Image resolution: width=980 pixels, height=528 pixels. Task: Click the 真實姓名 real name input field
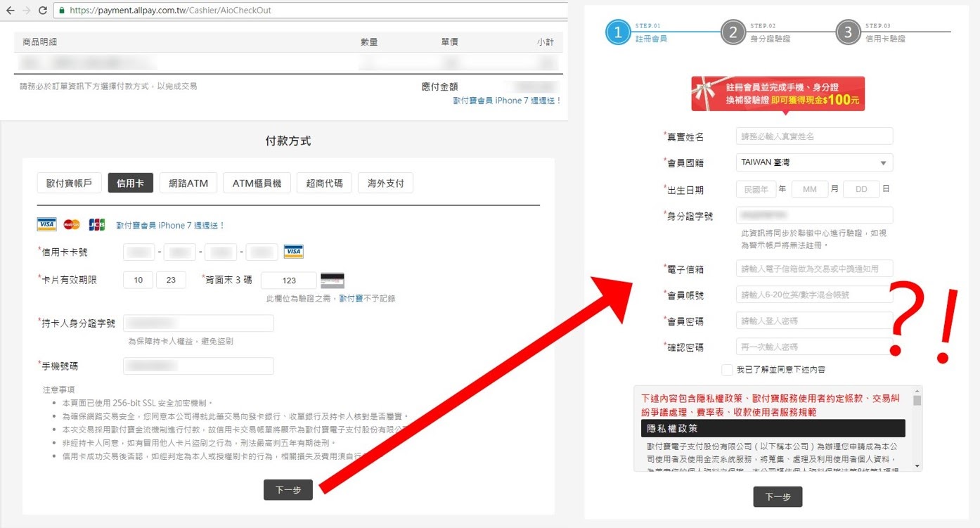814,136
